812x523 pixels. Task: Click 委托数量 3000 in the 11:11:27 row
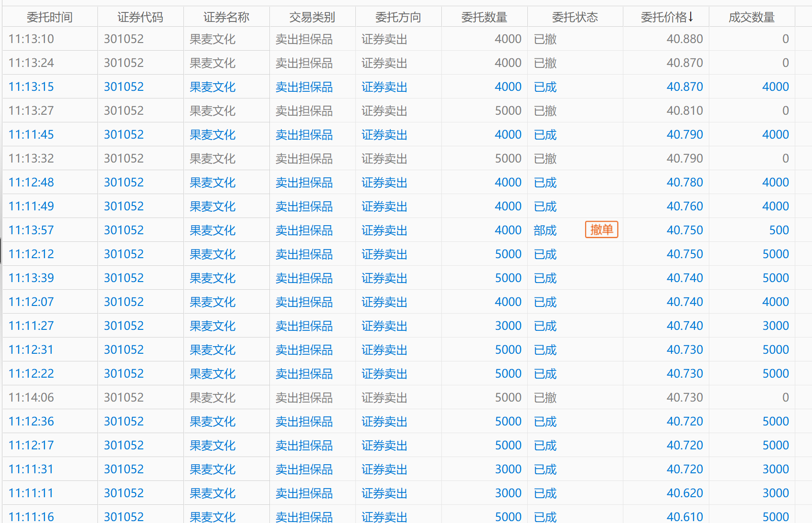click(x=508, y=326)
